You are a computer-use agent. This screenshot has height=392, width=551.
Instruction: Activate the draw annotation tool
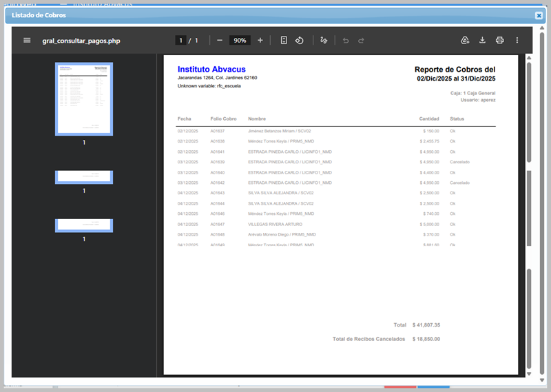[x=324, y=41]
